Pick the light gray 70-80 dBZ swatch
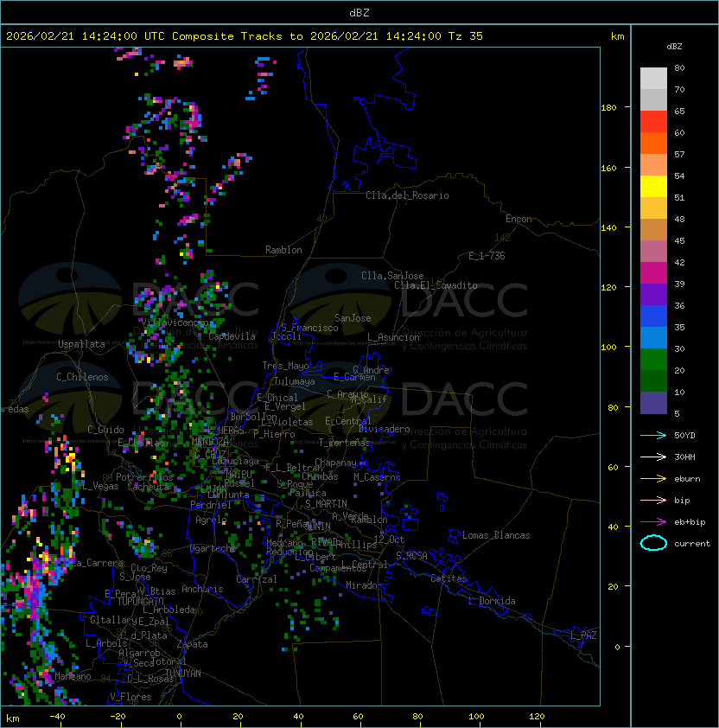The image size is (719, 728). [653, 79]
